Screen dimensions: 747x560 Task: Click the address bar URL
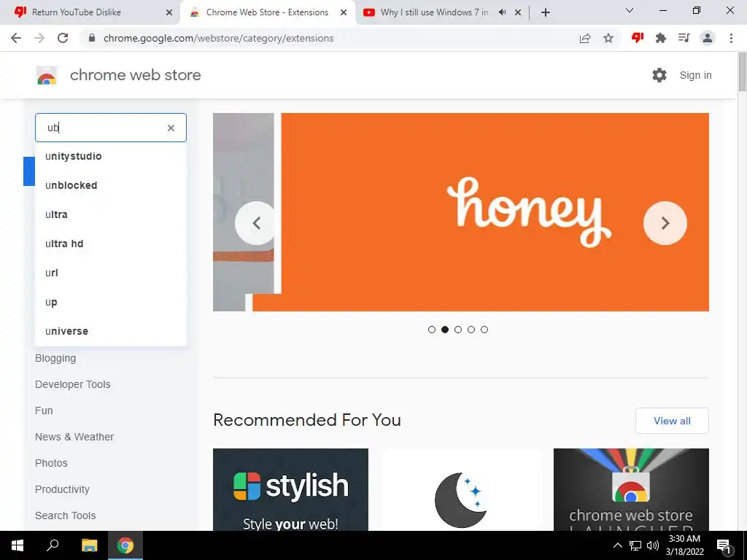[218, 38]
